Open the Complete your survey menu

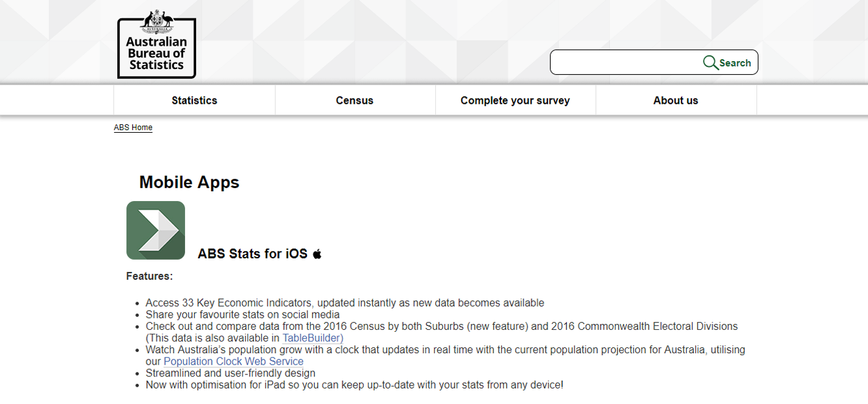[515, 101]
